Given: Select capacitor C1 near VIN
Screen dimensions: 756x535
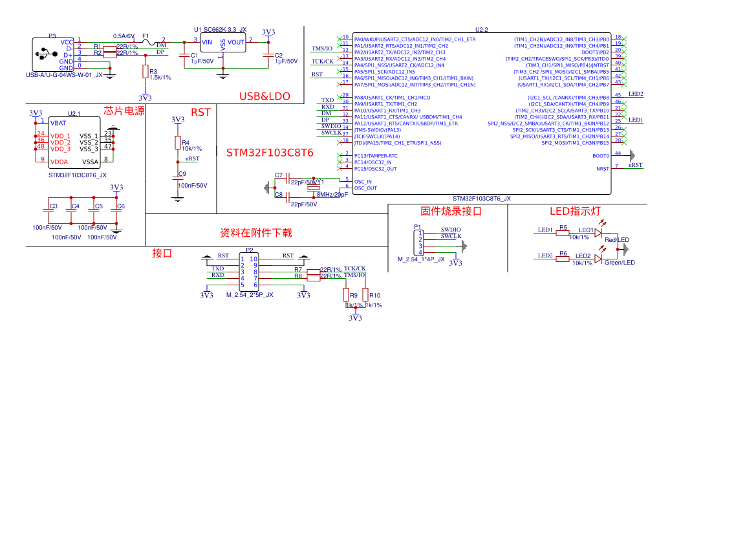Looking at the screenshot, I should click(184, 56).
